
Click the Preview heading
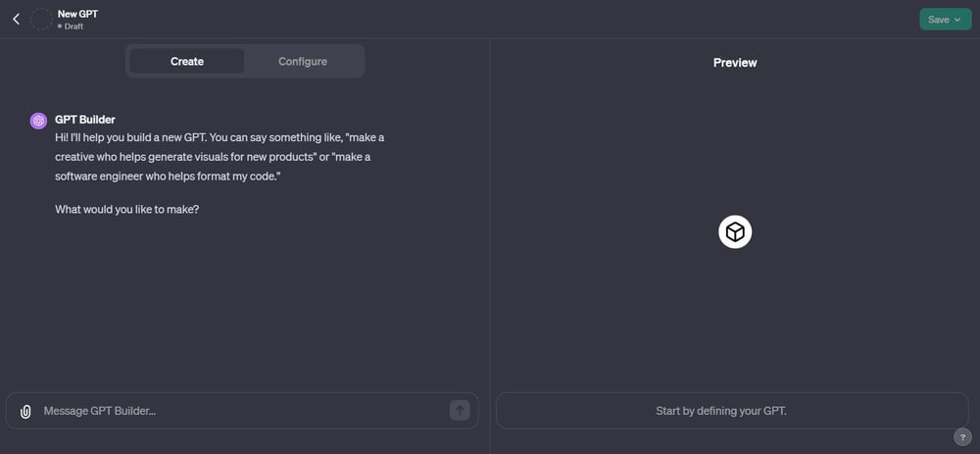pos(735,63)
